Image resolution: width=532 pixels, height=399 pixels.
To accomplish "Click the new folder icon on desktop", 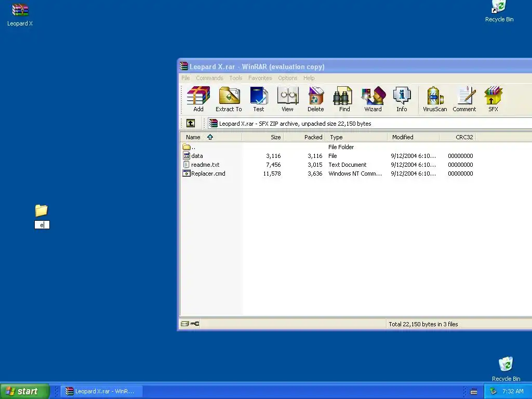I will tap(42, 210).
